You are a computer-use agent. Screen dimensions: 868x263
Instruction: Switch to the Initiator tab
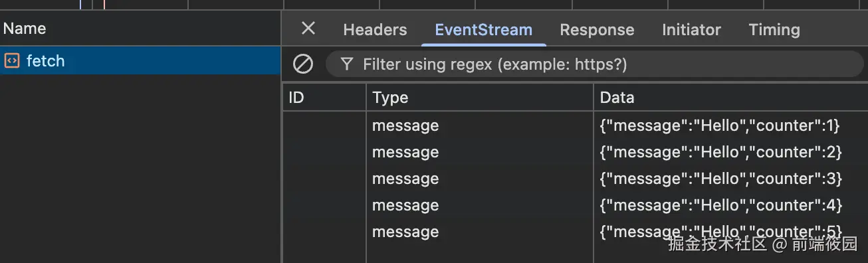click(x=691, y=30)
